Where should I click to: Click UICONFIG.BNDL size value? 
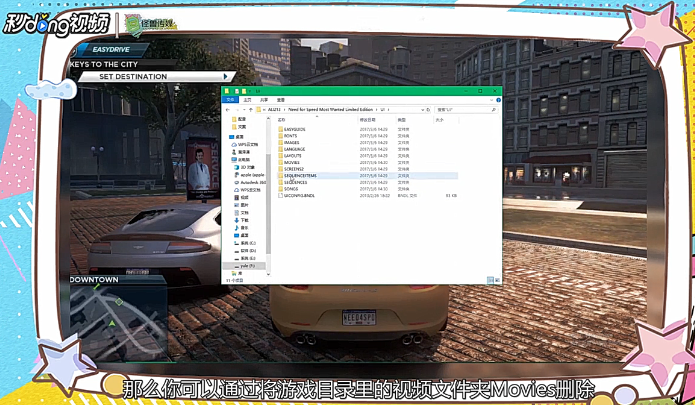point(451,195)
